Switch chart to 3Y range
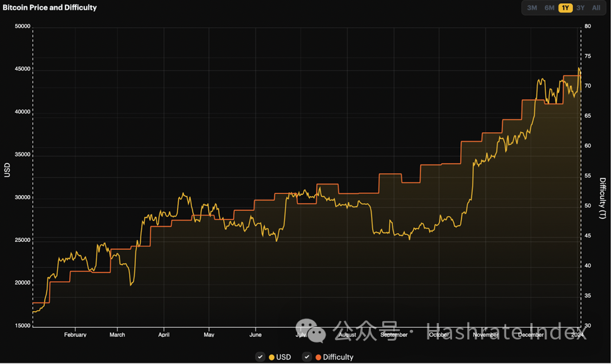 coord(581,8)
